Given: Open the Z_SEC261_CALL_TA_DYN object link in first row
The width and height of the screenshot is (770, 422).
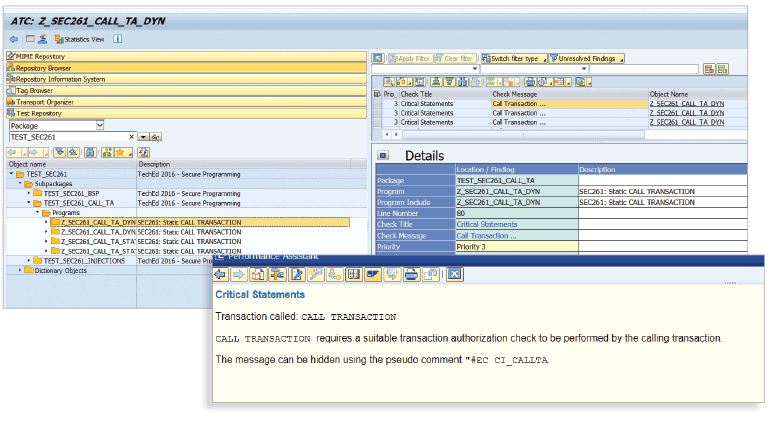Looking at the screenshot, I should pos(685,103).
